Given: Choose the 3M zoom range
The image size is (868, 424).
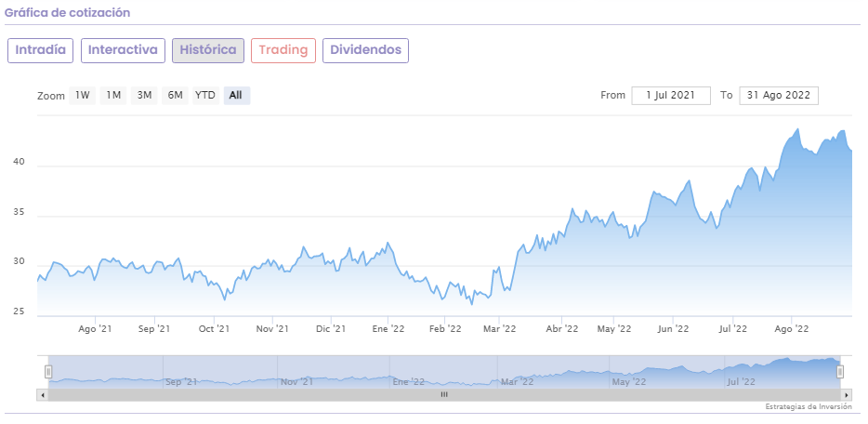Looking at the screenshot, I should [144, 95].
